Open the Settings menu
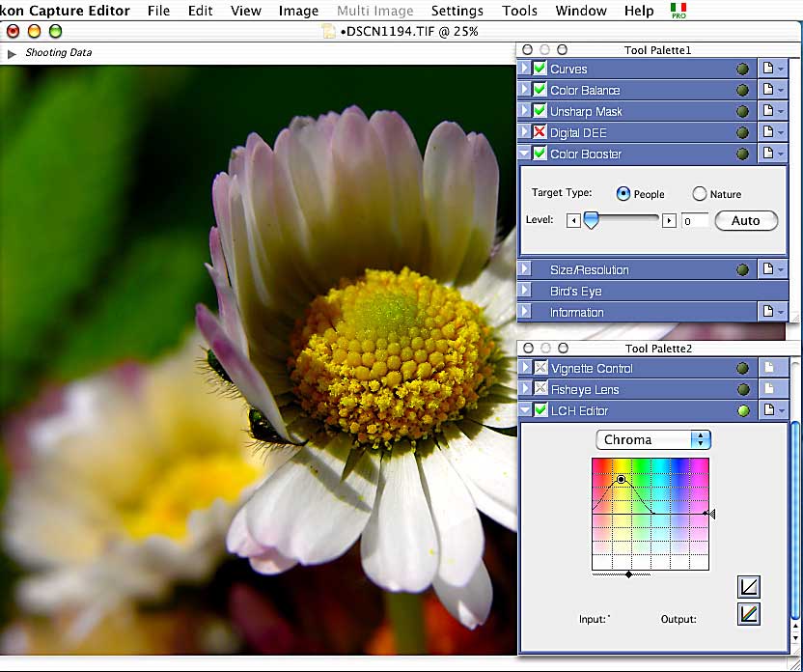The width and height of the screenshot is (803, 672). click(457, 11)
